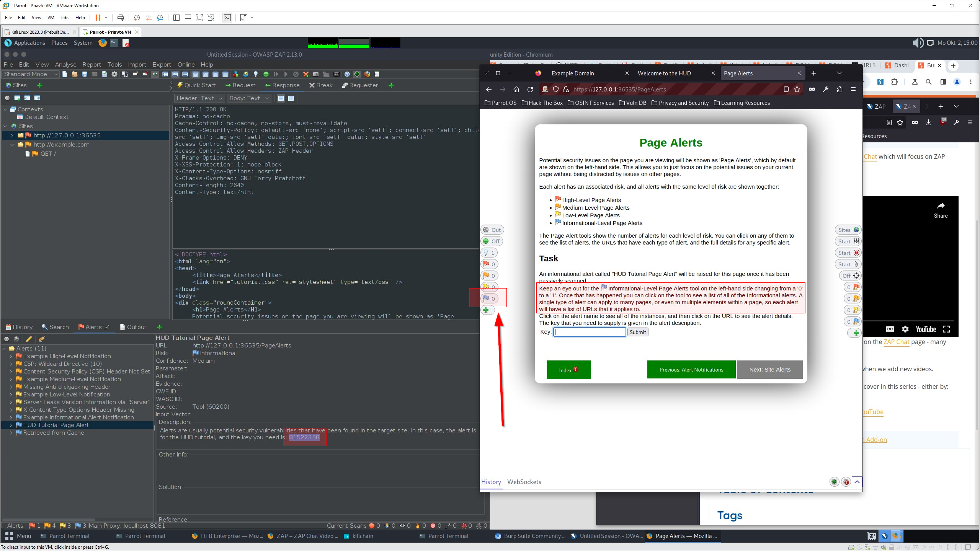
Task: Click the HUD light bulb Show/Enable tool
Action: 489,253
